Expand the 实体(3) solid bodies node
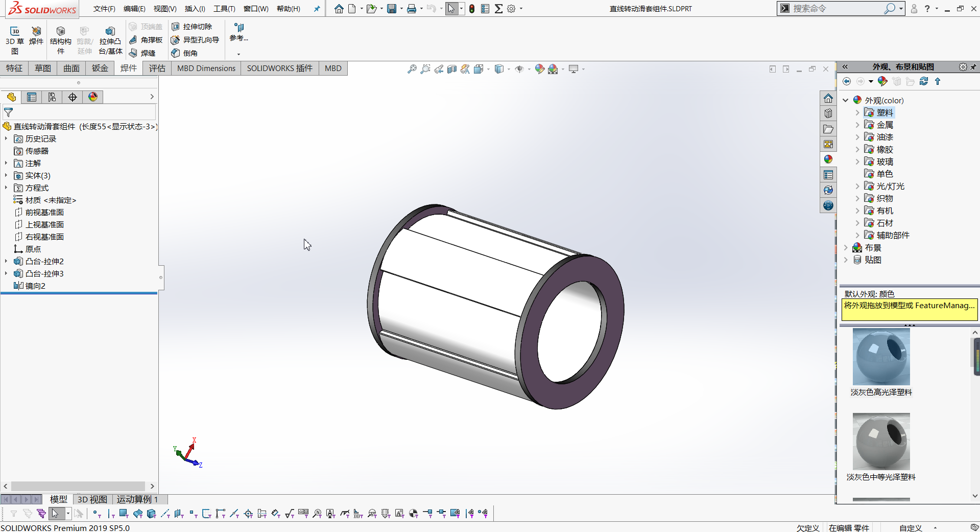The height and width of the screenshot is (532, 980). pos(6,175)
